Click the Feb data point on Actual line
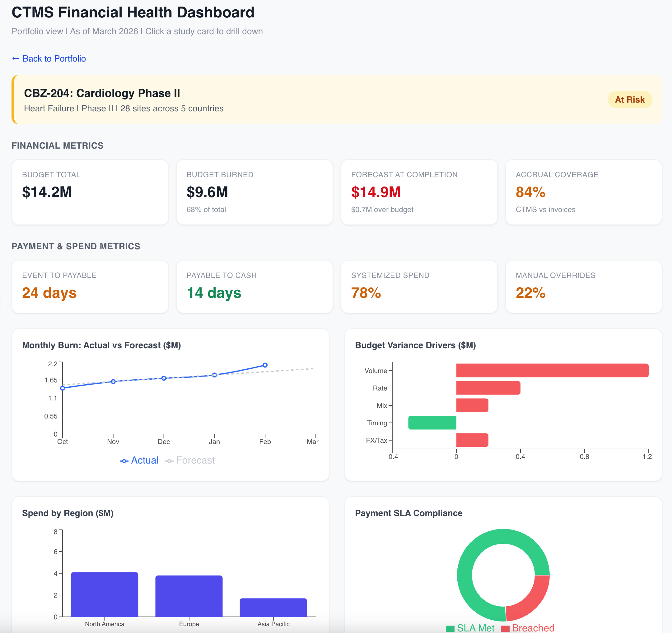The width and height of the screenshot is (672, 633). point(265,365)
